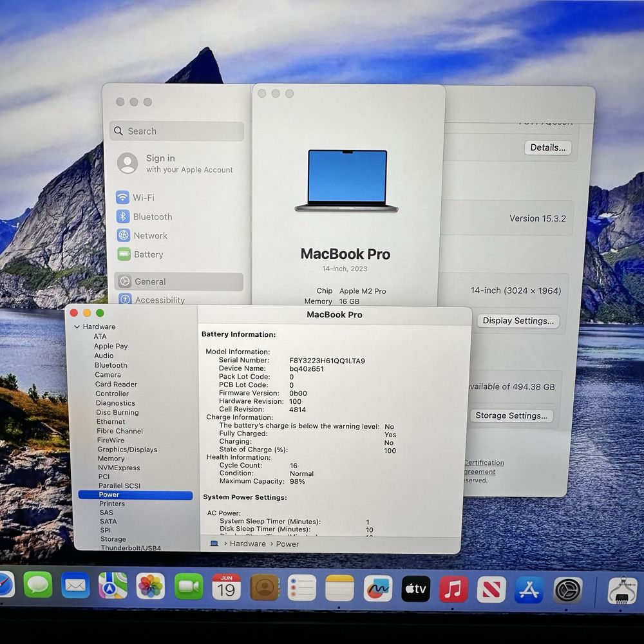644x644 pixels.
Task: Select Memory in Hardware list
Action: [111, 459]
